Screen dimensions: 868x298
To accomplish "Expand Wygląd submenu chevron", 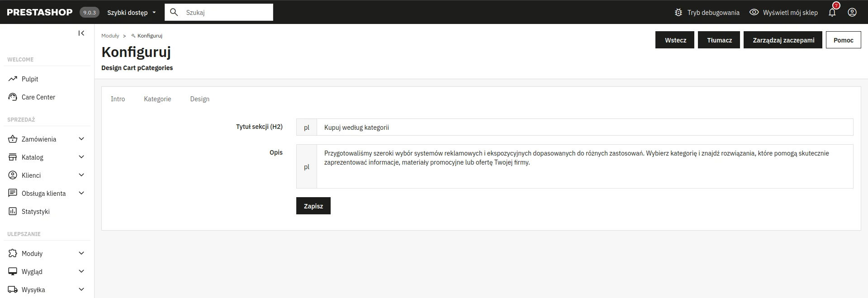I will point(81,271).
